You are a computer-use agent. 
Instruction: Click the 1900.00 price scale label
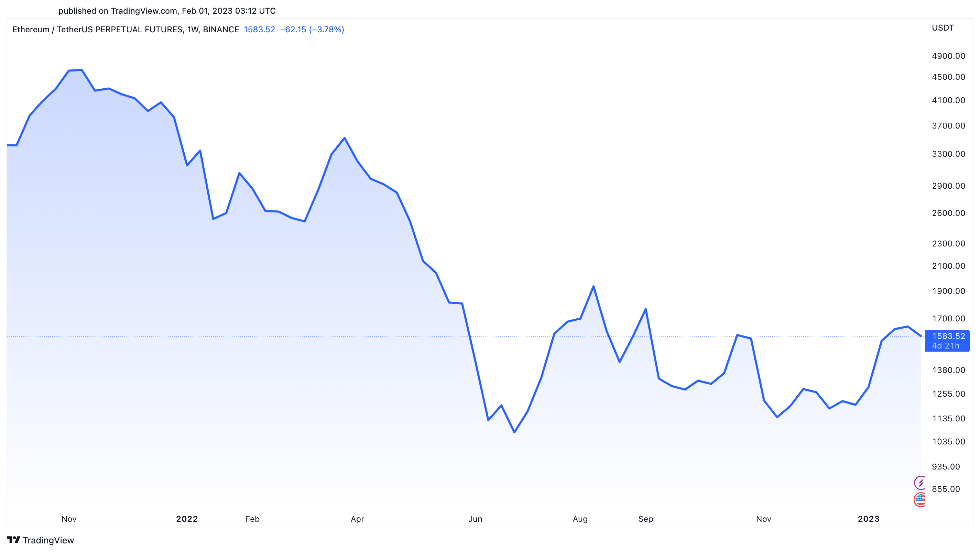(948, 291)
